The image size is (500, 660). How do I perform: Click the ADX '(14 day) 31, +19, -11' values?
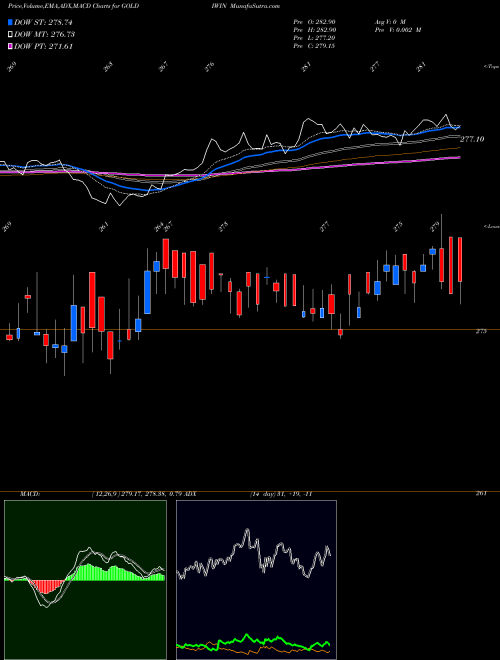coord(281,494)
